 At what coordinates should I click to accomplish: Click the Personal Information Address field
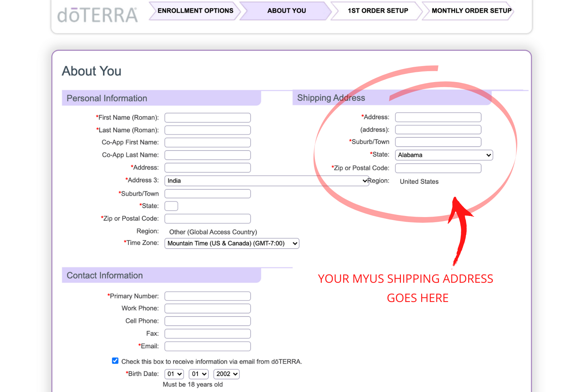click(x=208, y=168)
